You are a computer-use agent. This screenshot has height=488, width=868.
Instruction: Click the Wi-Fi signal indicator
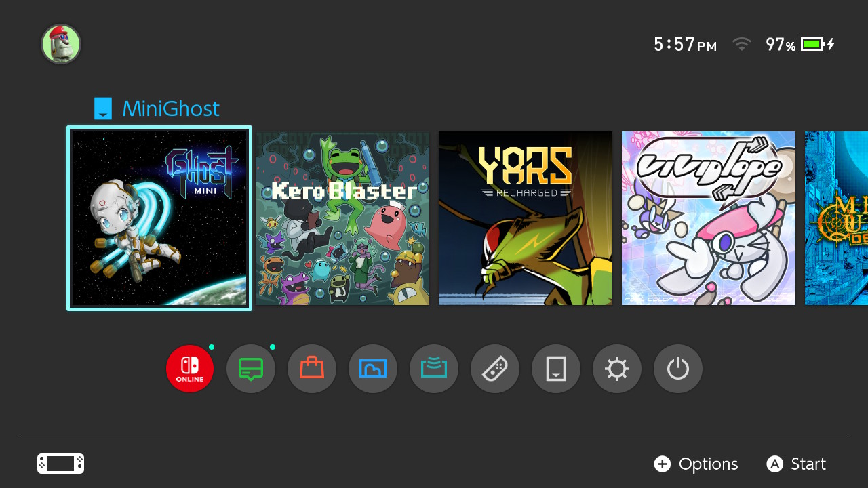(742, 44)
